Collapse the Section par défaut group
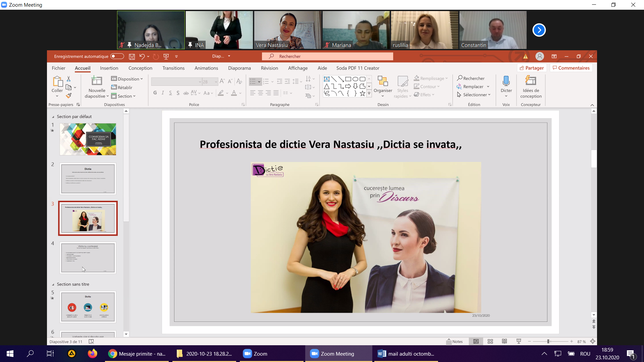 tap(53, 117)
